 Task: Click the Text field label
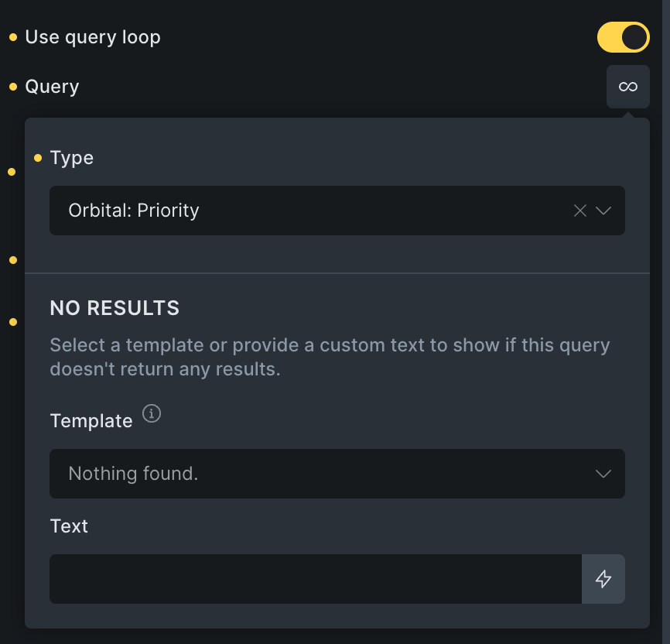pos(69,526)
